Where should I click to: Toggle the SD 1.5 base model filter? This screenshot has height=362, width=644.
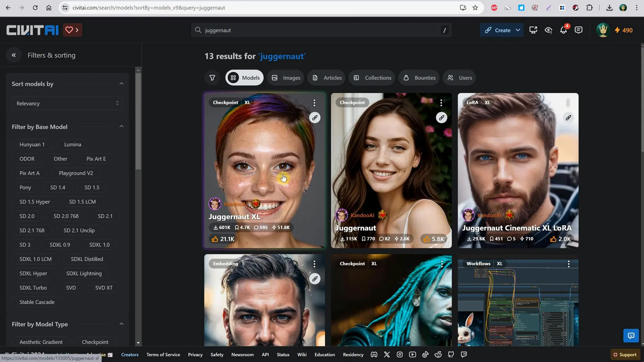pos(92,187)
